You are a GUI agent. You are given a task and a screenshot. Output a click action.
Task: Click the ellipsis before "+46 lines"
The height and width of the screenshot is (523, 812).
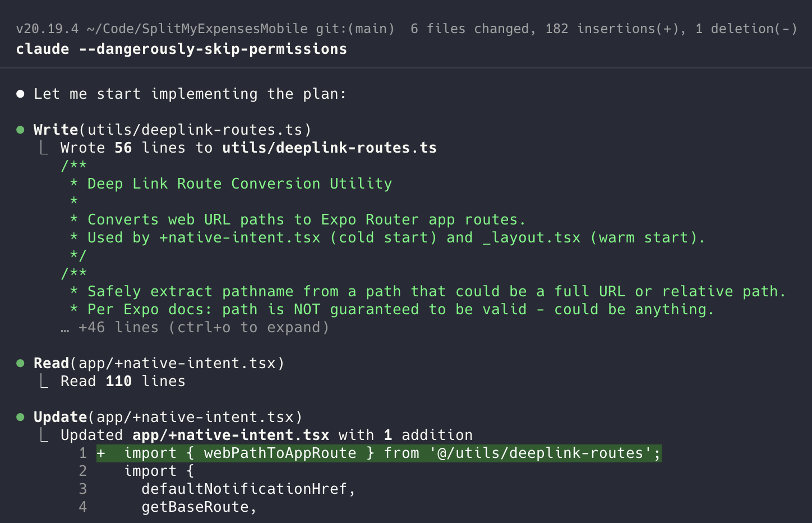tap(65, 328)
